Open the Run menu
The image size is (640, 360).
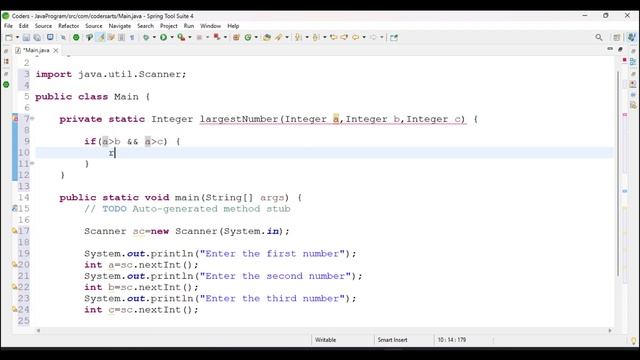[x=189, y=26]
